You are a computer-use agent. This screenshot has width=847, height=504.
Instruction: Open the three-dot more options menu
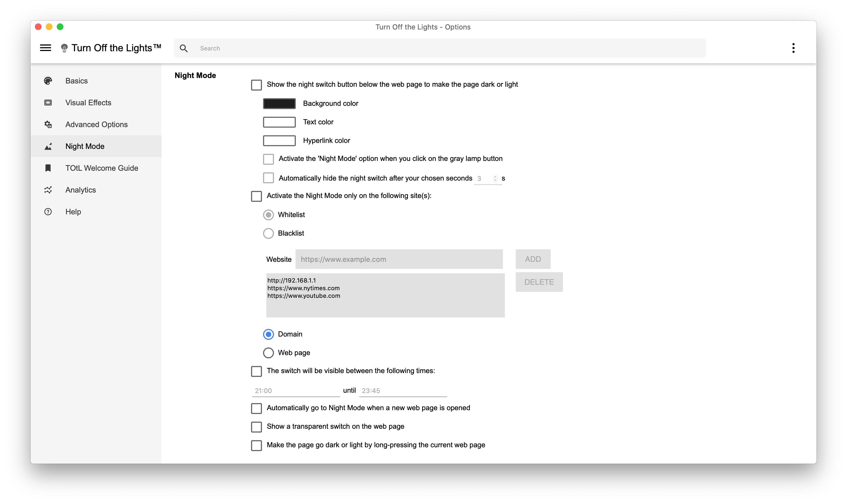tap(793, 48)
